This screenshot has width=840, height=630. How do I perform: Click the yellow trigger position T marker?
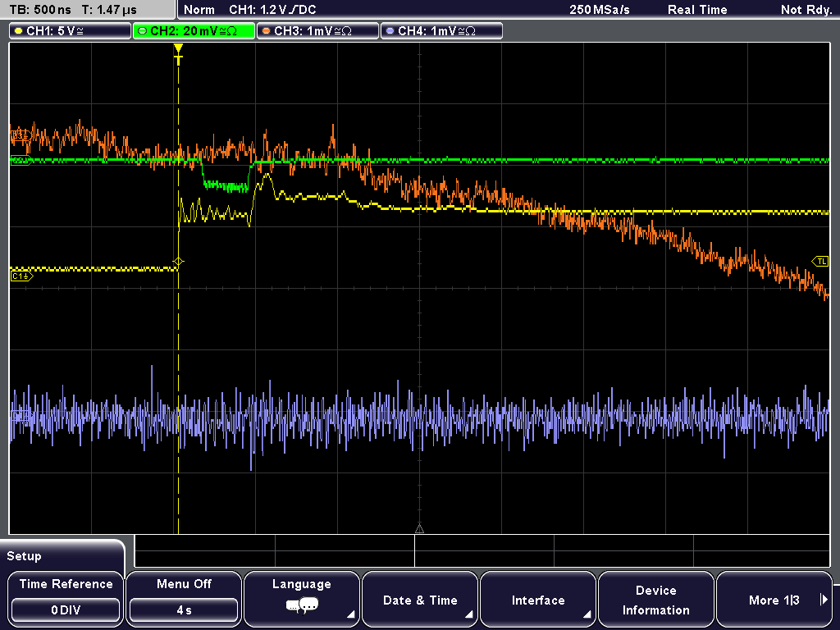(x=178, y=54)
